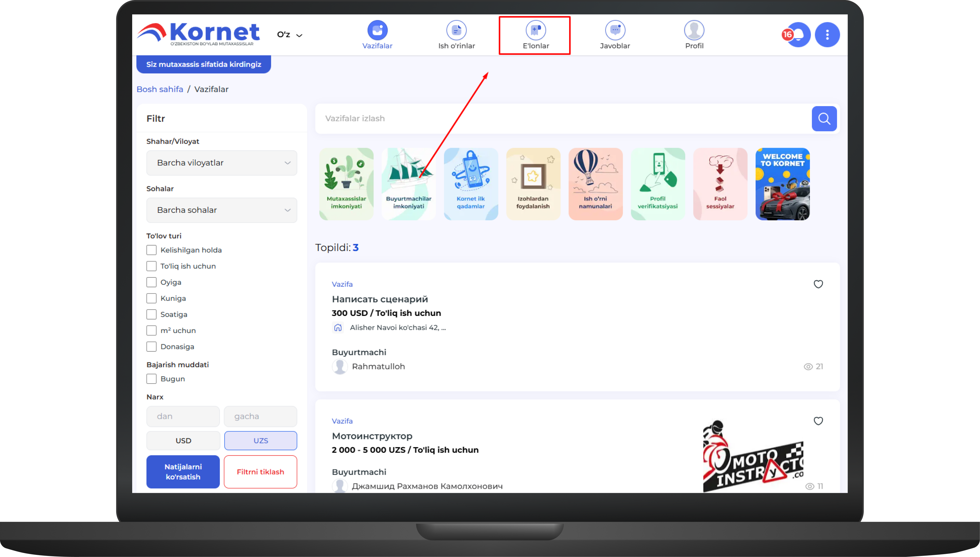Open the Welcome to Kornet story thumbnail
Viewport: 980px width, 557px height.
782,184
